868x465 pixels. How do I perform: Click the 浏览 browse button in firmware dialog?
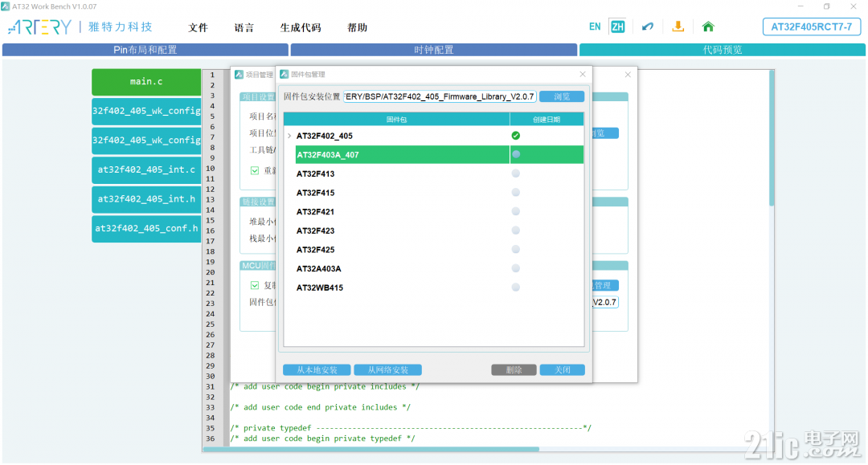click(x=562, y=96)
